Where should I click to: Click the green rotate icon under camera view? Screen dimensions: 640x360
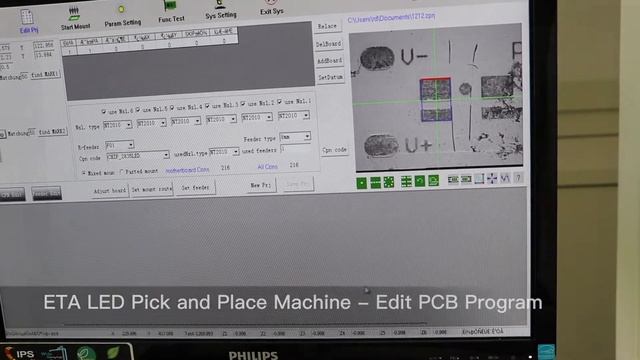433,180
